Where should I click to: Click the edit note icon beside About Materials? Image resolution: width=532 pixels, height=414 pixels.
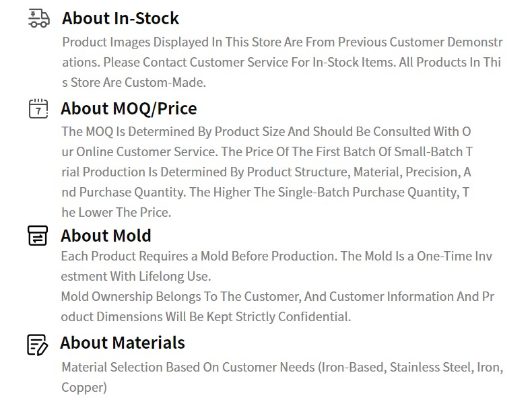(38, 343)
